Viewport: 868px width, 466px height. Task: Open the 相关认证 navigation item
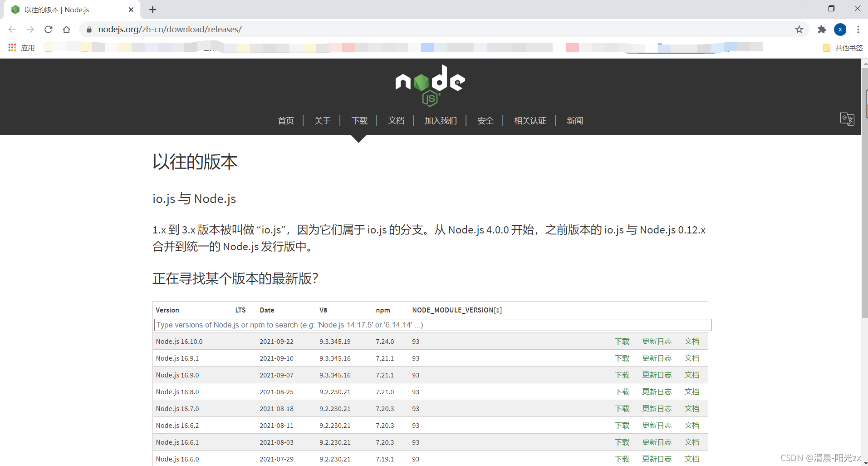(x=530, y=121)
